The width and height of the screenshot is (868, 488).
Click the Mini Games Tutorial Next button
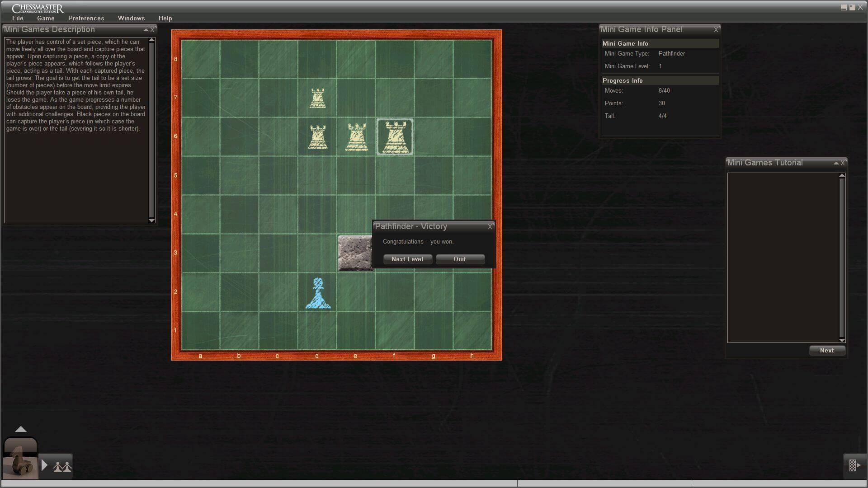(827, 350)
